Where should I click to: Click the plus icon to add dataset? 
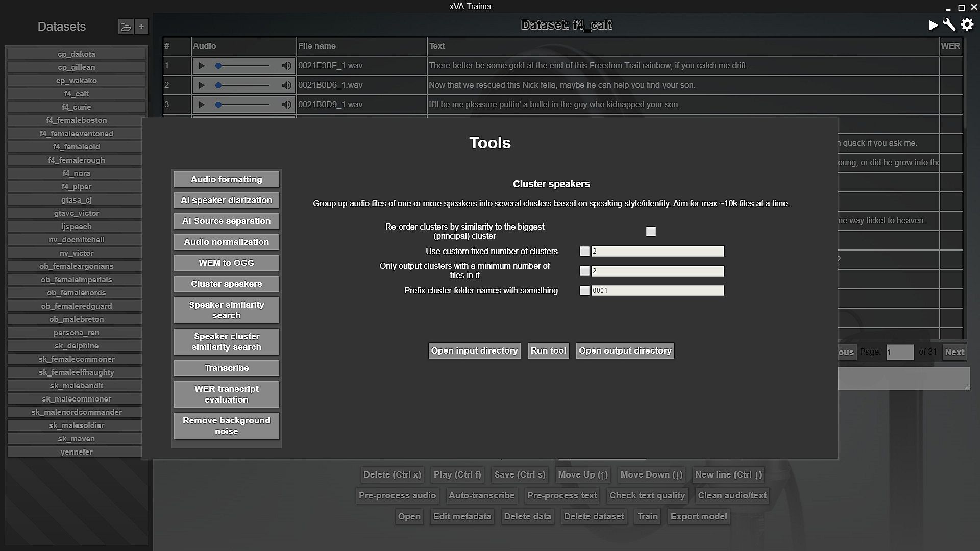(141, 27)
